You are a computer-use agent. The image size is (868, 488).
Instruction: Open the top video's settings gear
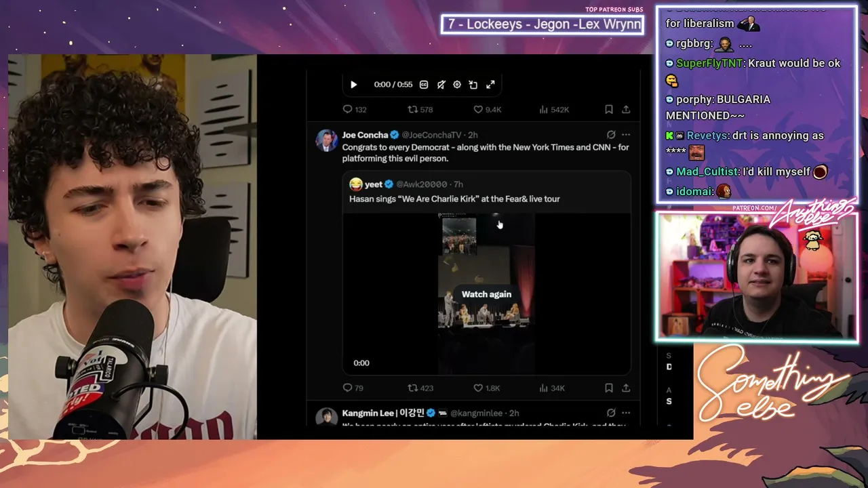(457, 85)
